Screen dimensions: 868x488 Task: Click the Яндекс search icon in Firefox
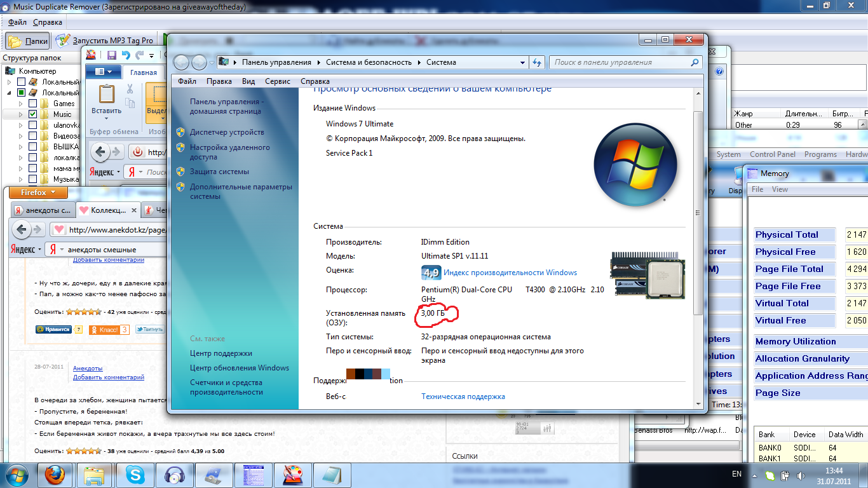(53, 248)
